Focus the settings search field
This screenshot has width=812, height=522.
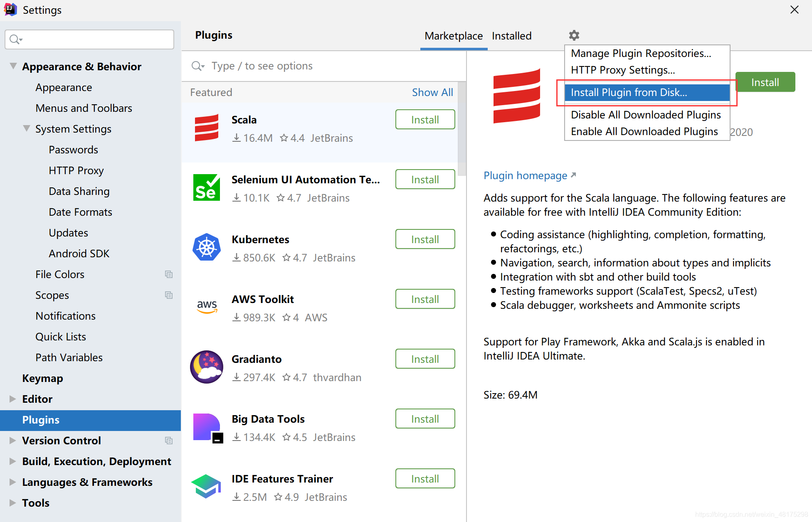89,39
